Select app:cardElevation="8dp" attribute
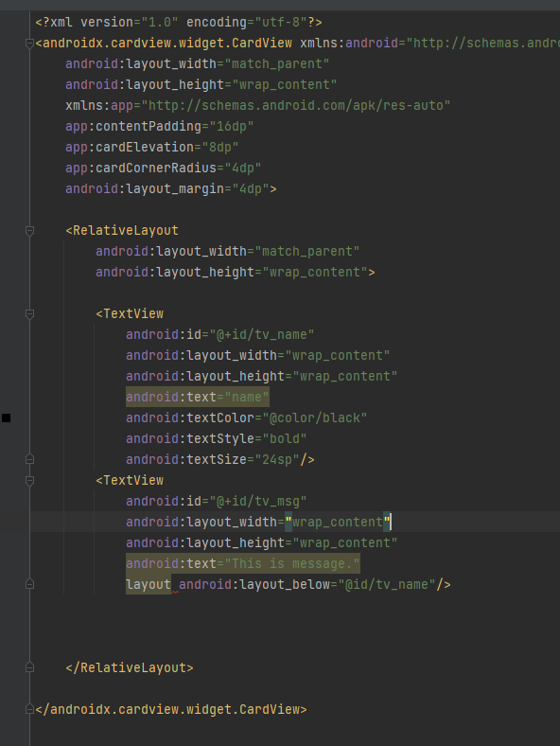560x746 pixels. [x=151, y=148]
